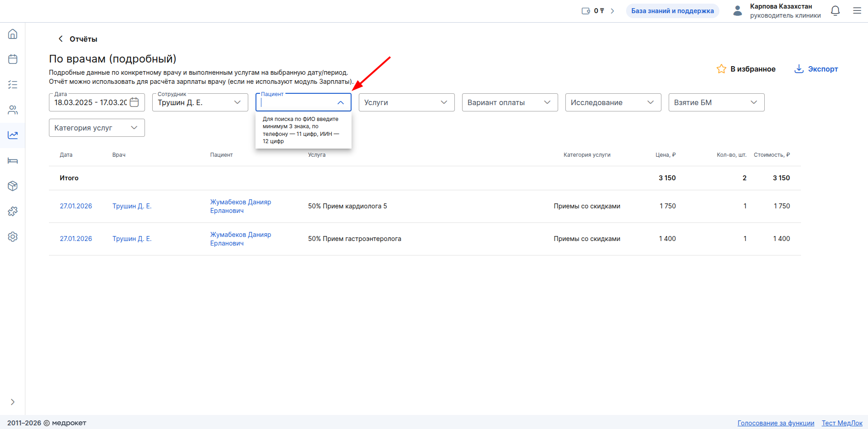868x429 pixels.
Task: Open the Категория услуг dropdown
Action: (x=96, y=128)
